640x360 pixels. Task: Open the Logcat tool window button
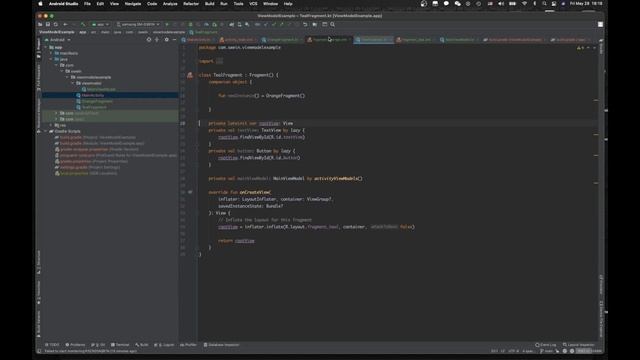click(x=164, y=345)
